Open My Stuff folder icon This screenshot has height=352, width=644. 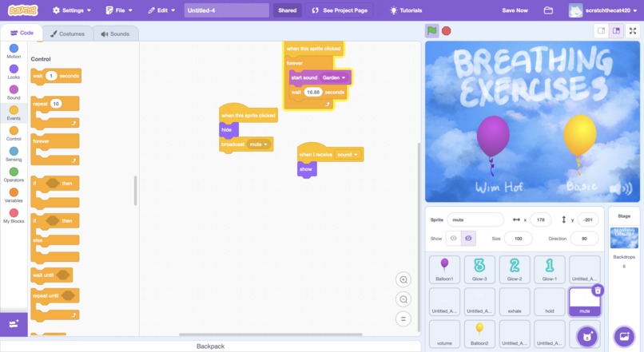(x=548, y=10)
